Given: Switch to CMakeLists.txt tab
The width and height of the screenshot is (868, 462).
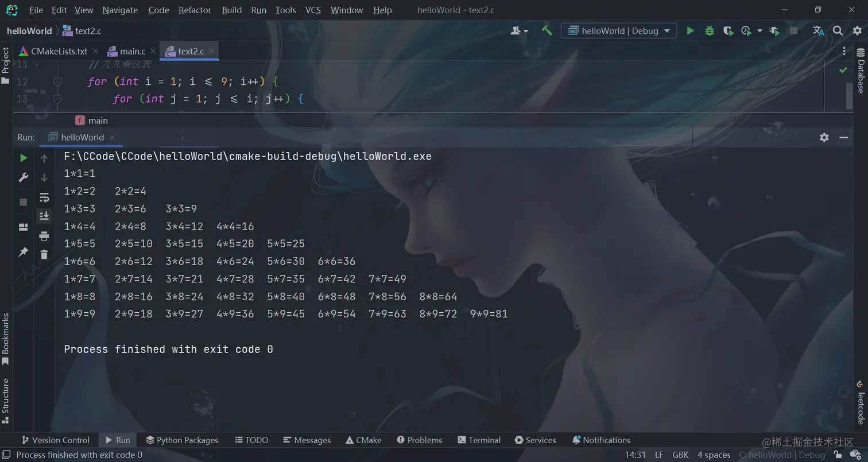Looking at the screenshot, I should [x=59, y=51].
